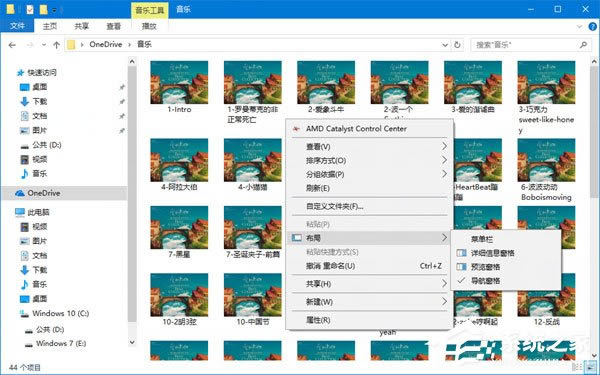Click Properties icon in title bar toolbar
This screenshot has width=600, height=375.
click(x=30, y=9)
